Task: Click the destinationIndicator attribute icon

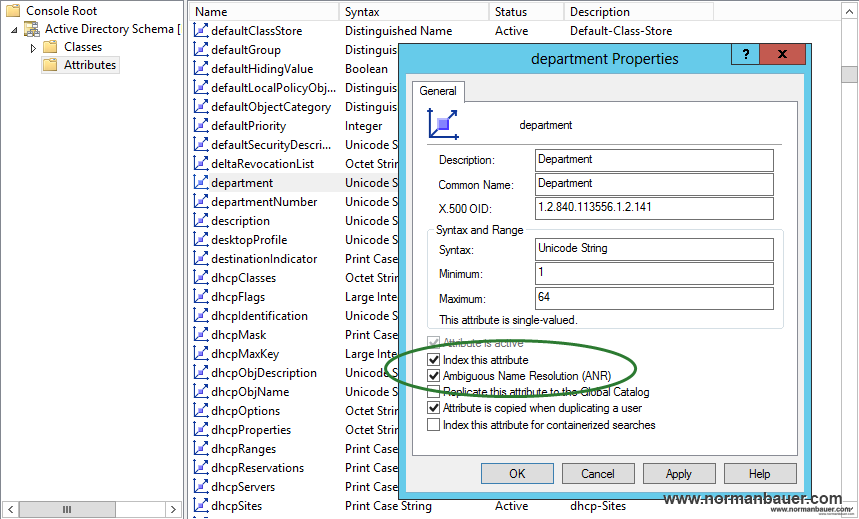Action: pyautogui.click(x=201, y=259)
